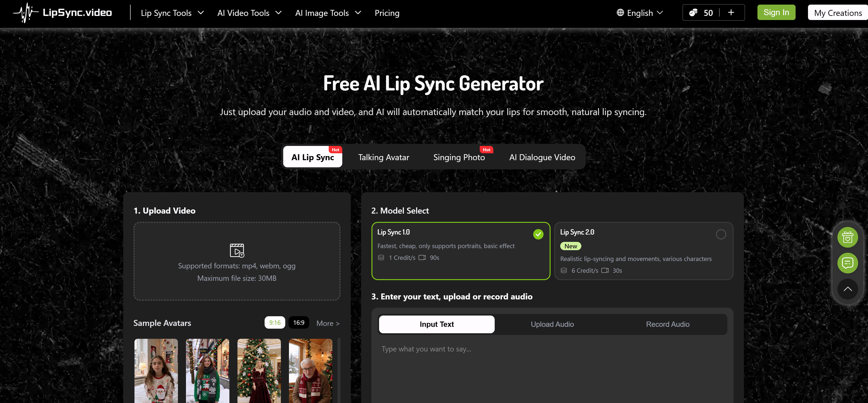Click the green Sign In button
868x403 pixels.
click(776, 12)
